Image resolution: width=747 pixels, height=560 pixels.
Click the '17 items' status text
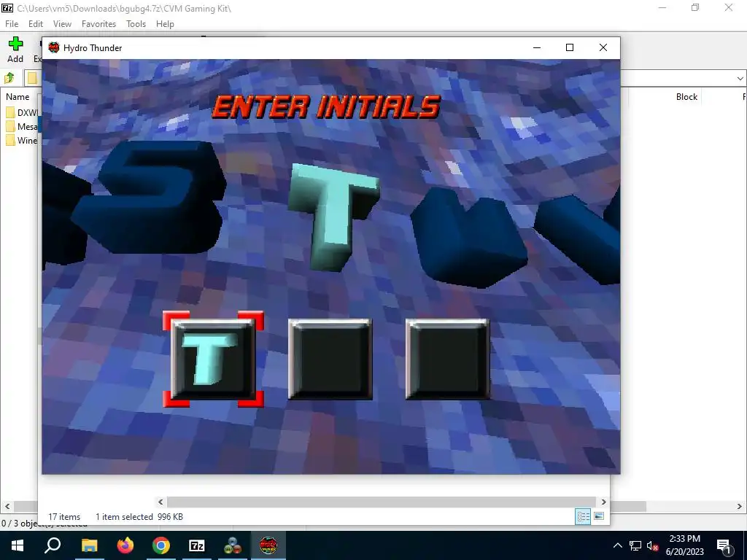64,517
